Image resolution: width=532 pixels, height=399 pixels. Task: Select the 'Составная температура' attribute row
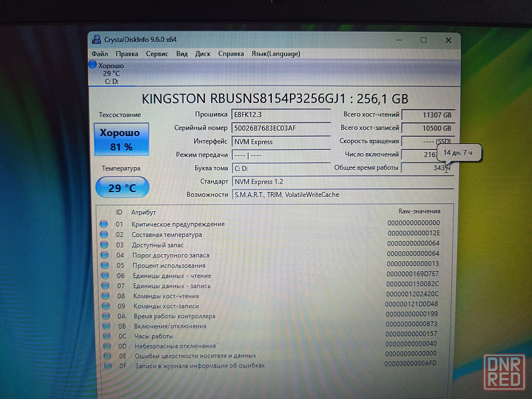271,234
